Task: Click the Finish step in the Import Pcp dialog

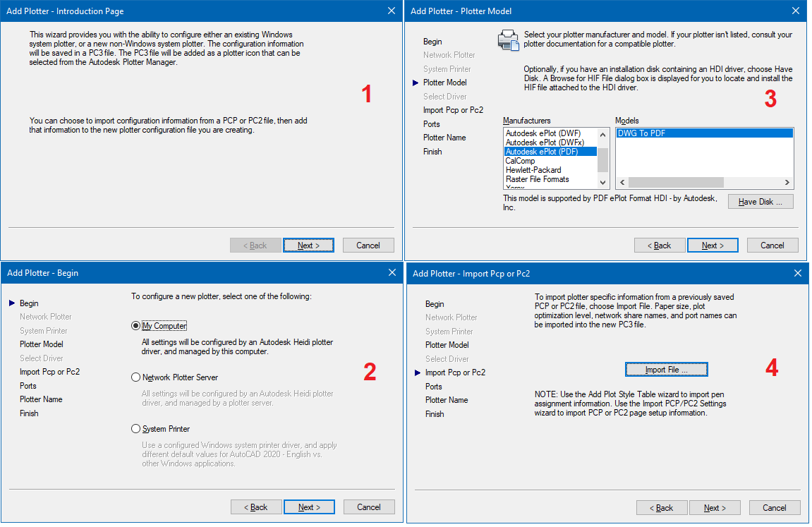Action: [x=435, y=414]
